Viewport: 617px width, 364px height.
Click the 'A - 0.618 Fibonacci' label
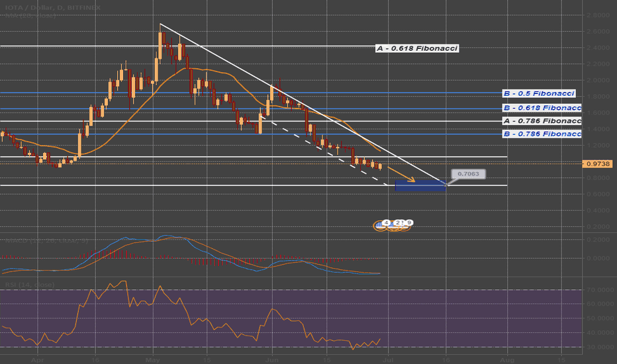pyautogui.click(x=417, y=48)
